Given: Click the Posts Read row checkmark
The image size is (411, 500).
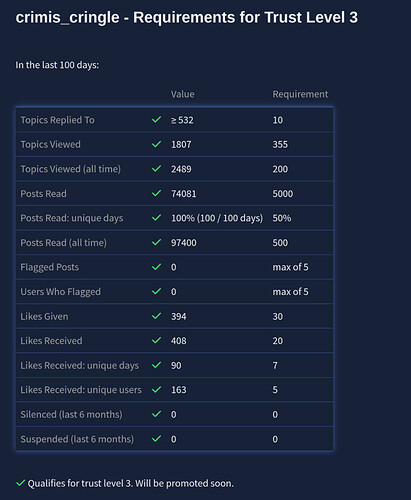Looking at the screenshot, I should [156, 193].
